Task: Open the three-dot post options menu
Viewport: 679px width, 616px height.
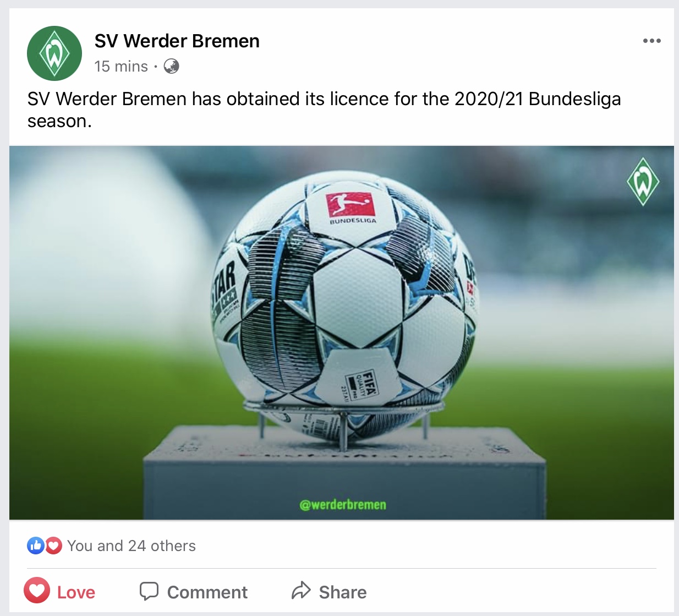Action: click(x=651, y=41)
